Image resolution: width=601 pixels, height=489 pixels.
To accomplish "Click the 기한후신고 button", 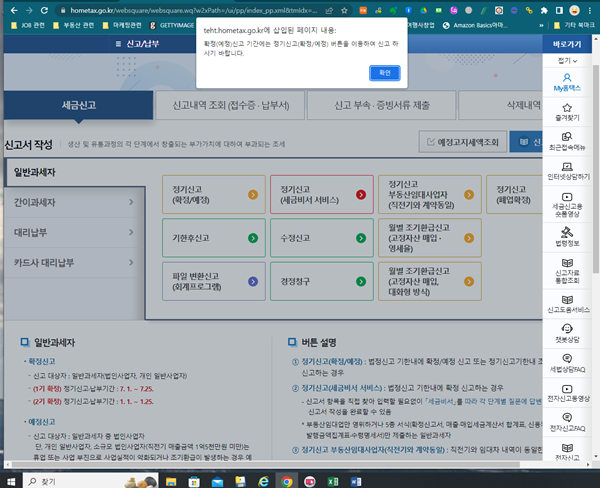I will (214, 238).
